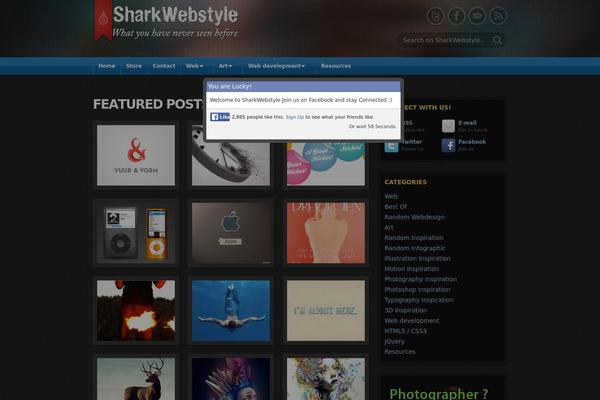Open the Random Infographic category

tap(415, 248)
